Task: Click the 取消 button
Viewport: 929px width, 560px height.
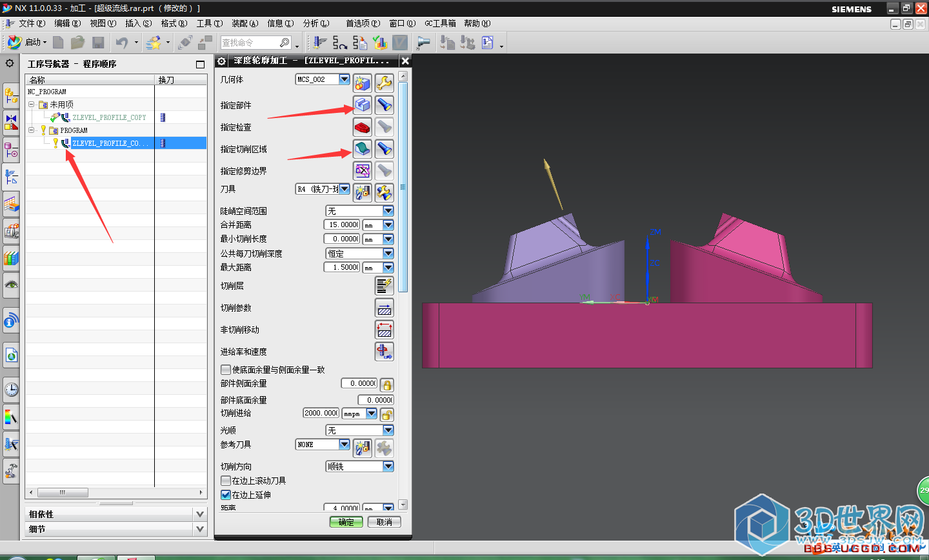Action: (x=385, y=522)
